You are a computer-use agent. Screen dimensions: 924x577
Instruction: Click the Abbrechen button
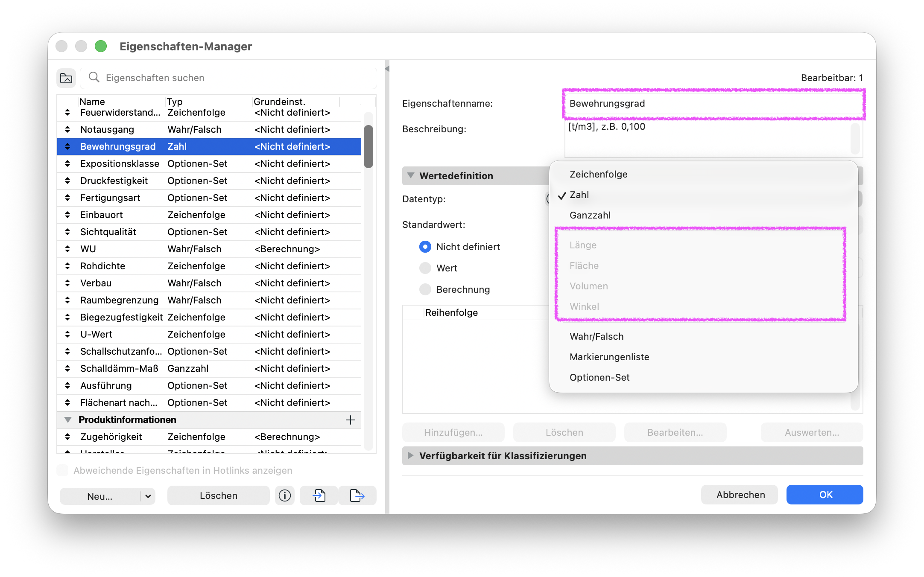coord(740,495)
